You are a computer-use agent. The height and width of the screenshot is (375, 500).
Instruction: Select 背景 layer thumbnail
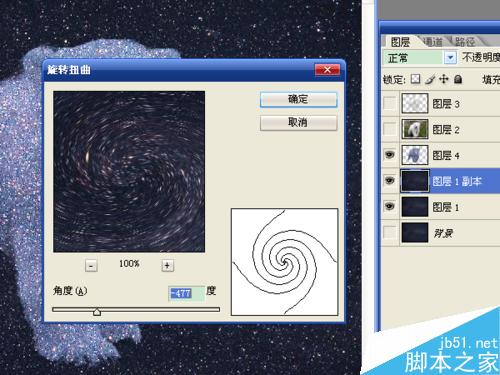[x=415, y=233]
